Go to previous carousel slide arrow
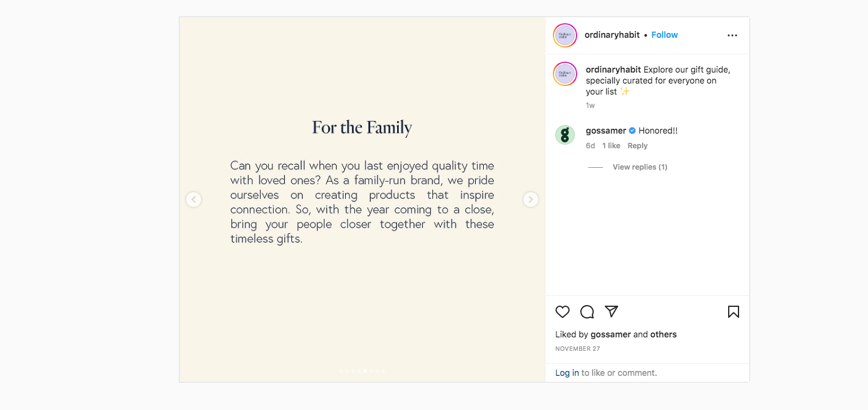The image size is (868, 410). pos(194,200)
